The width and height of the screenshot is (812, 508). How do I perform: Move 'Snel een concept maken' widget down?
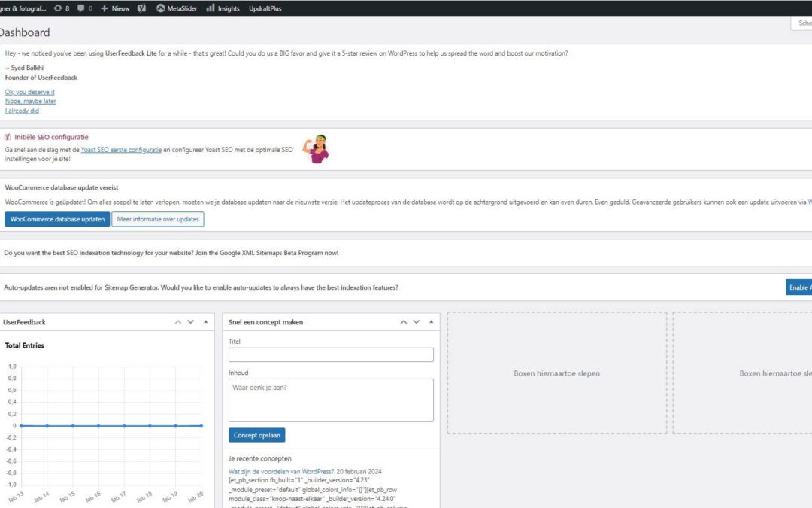[417, 322]
